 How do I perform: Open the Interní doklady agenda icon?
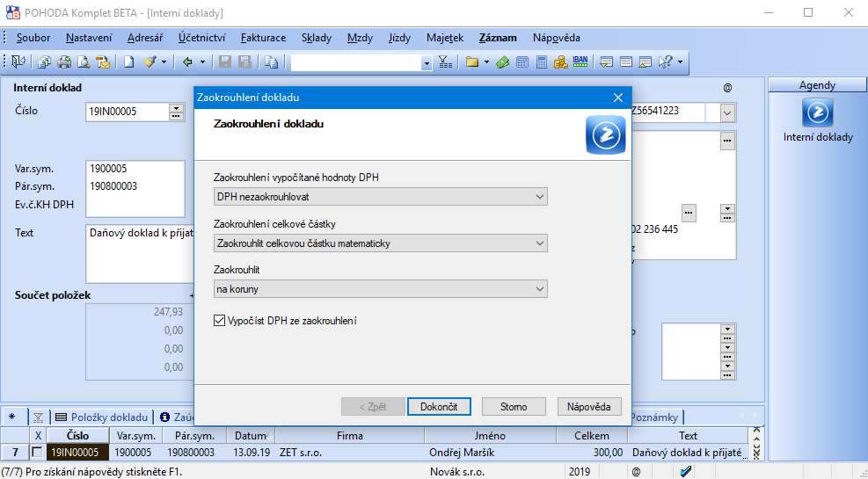(818, 112)
